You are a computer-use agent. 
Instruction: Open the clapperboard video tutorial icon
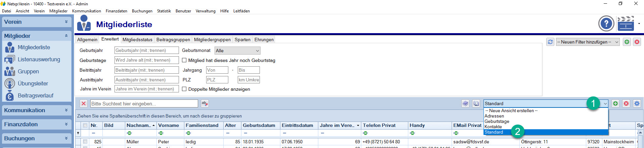tap(626, 24)
